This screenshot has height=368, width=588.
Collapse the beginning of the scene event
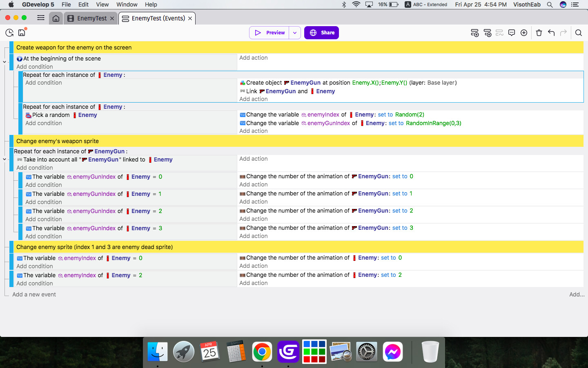pos(4,62)
